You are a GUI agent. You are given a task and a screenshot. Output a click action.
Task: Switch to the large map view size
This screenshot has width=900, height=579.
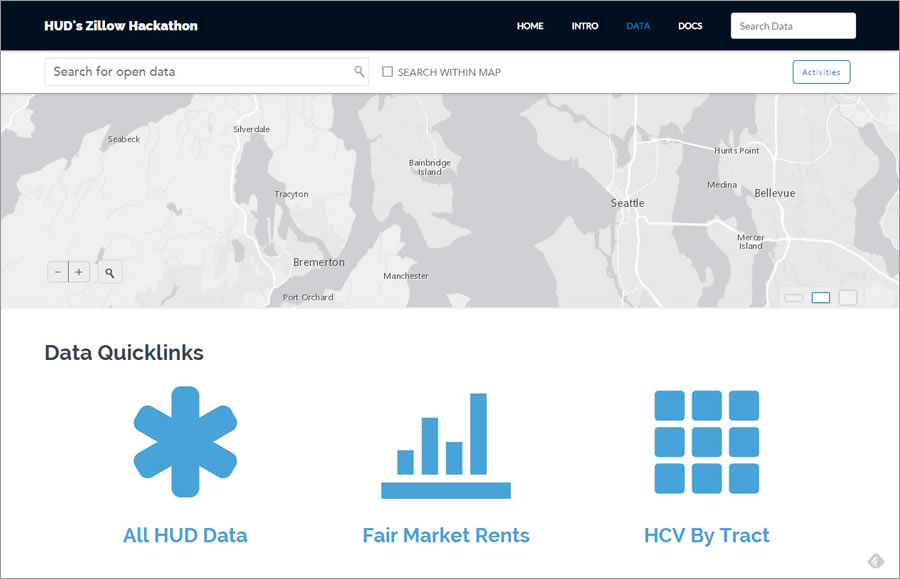pyautogui.click(x=848, y=297)
